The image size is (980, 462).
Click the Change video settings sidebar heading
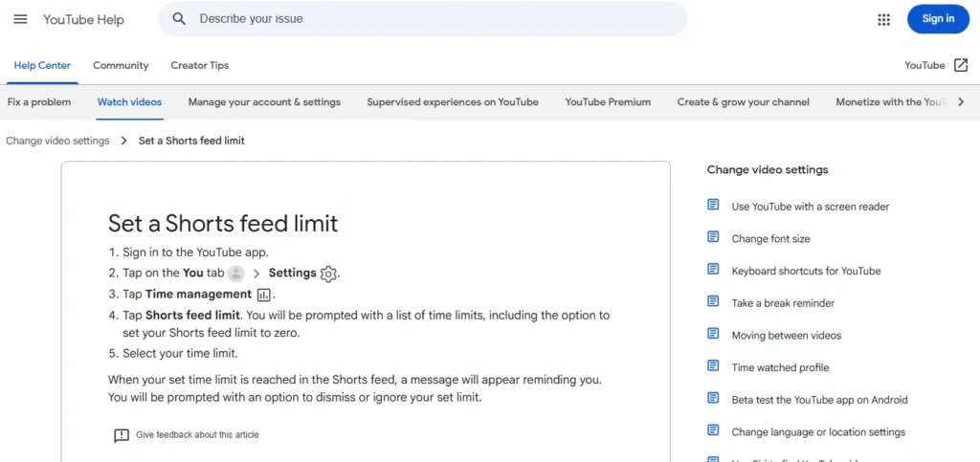(768, 170)
